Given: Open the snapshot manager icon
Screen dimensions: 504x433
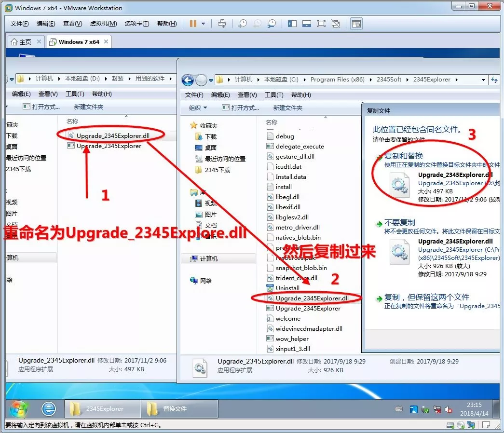Looking at the screenshot, I should coord(272,24).
